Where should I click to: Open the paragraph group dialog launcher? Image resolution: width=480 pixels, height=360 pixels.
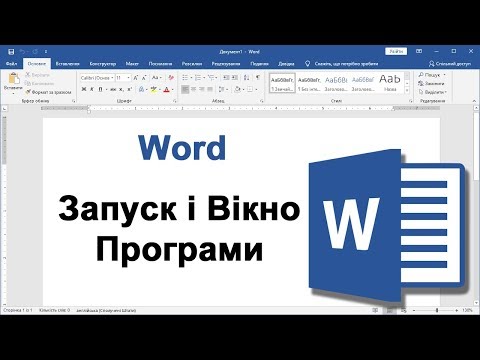click(x=262, y=101)
